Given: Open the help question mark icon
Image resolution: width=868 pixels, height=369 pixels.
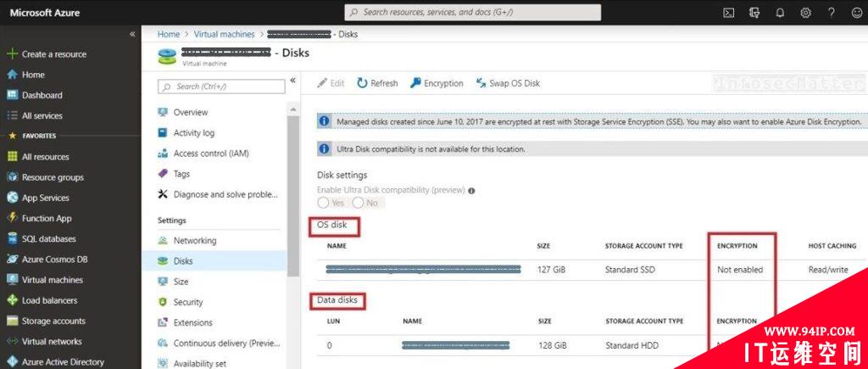Looking at the screenshot, I should (x=832, y=13).
